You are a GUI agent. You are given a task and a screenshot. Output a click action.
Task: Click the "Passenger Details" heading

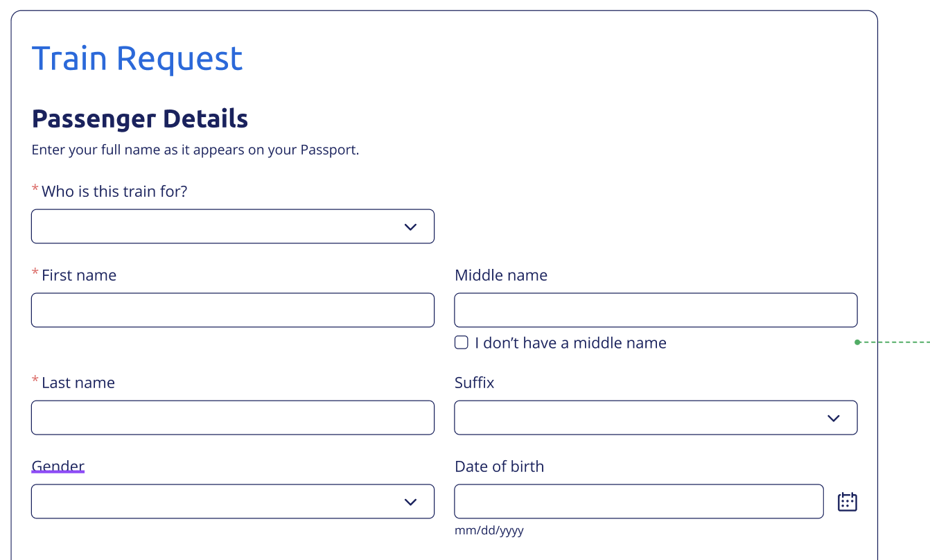click(140, 119)
